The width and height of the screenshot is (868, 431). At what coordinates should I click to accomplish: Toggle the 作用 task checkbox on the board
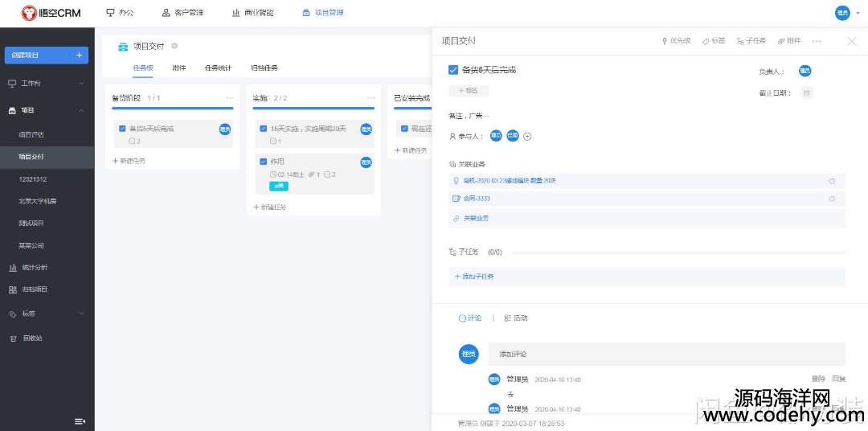click(x=263, y=162)
